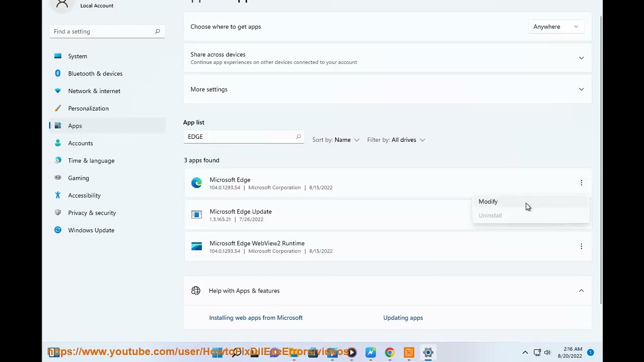Screen dimensions: 644x362
Task: Open the blue lightning app in taskbar
Action: coord(370,352)
